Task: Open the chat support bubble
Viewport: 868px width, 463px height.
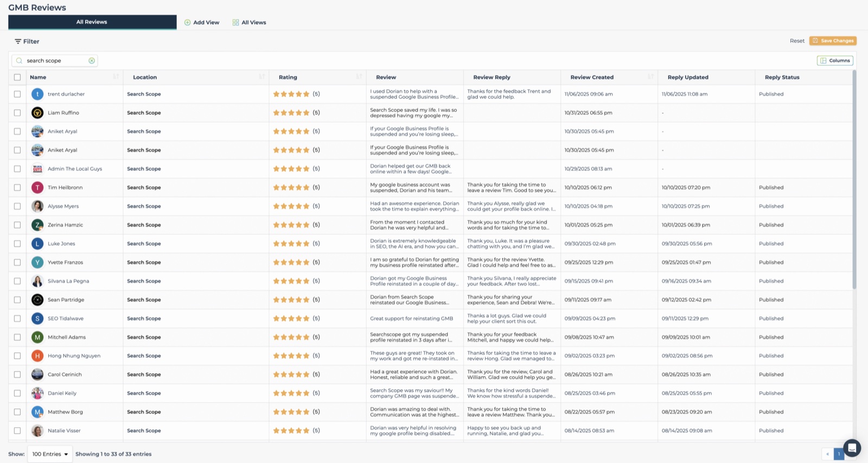Action: 852,448
